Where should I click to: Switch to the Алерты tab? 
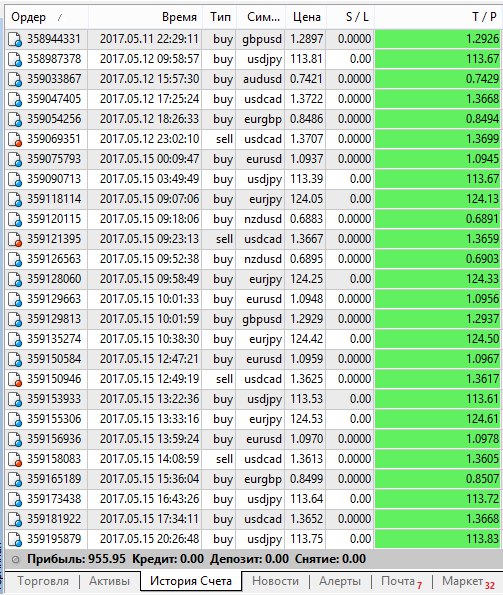point(340,581)
